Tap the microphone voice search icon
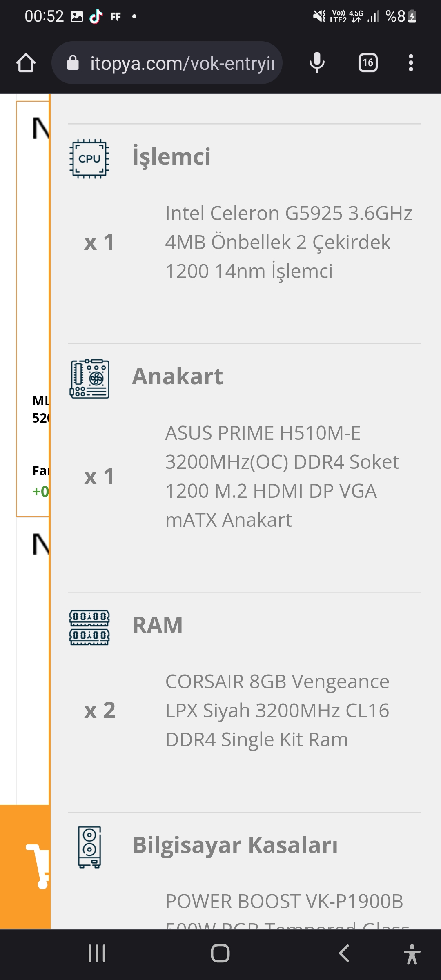 coord(317,63)
